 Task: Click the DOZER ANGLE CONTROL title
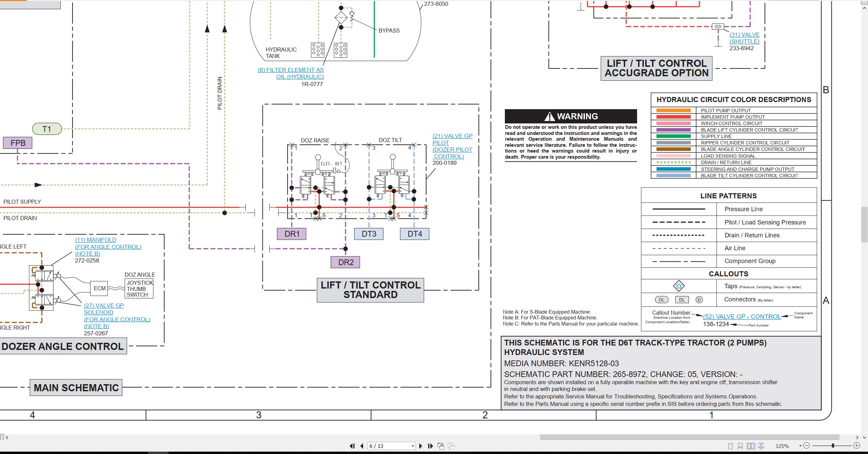pos(63,346)
